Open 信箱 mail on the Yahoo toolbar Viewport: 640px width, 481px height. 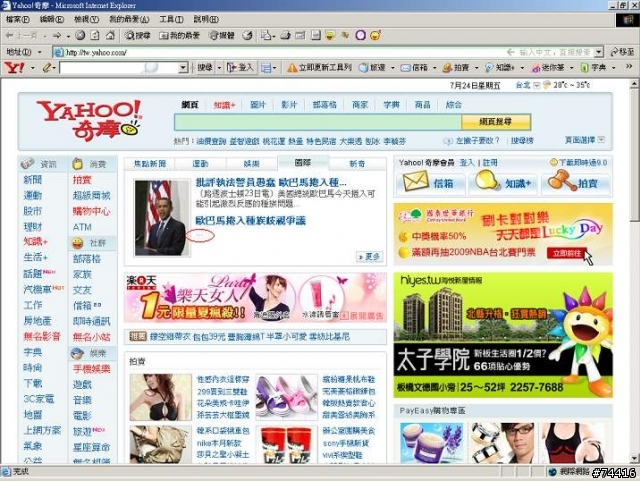[x=415, y=68]
